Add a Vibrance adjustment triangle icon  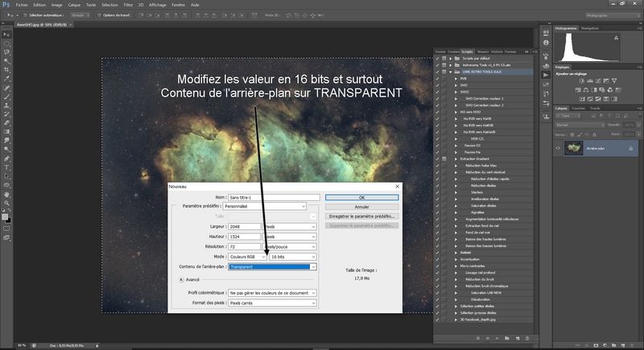[614, 80]
